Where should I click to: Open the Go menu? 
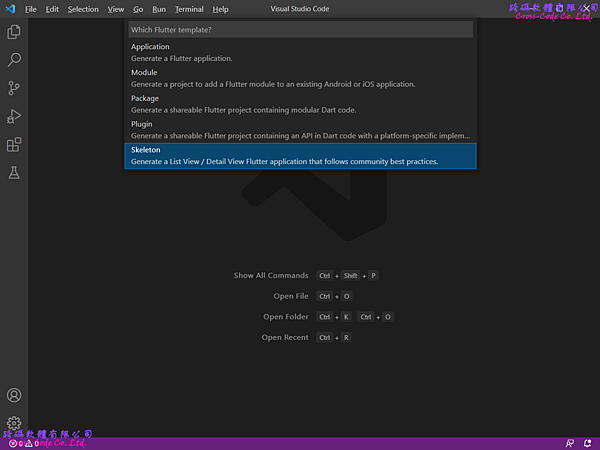pyautogui.click(x=138, y=9)
